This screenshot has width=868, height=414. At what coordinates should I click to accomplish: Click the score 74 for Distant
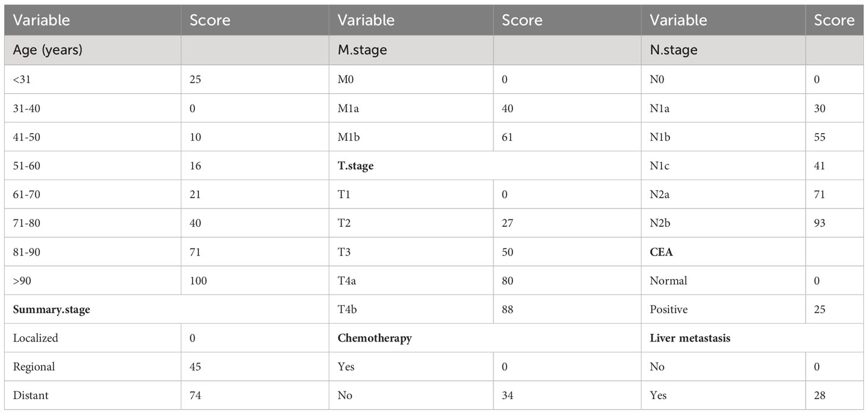point(196,395)
